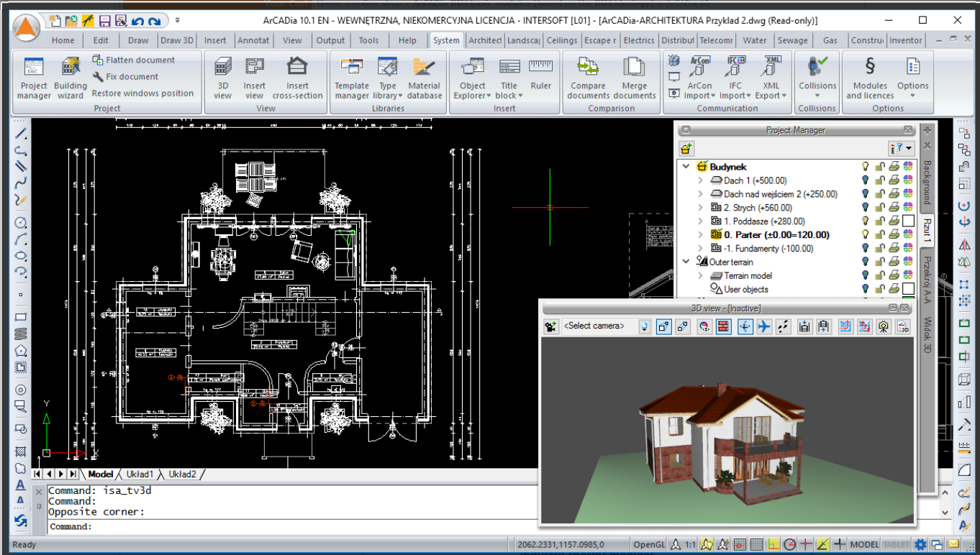This screenshot has height=555, width=980.
Task: Toggle visibility bulb for Dach 1
Action: pos(866,180)
